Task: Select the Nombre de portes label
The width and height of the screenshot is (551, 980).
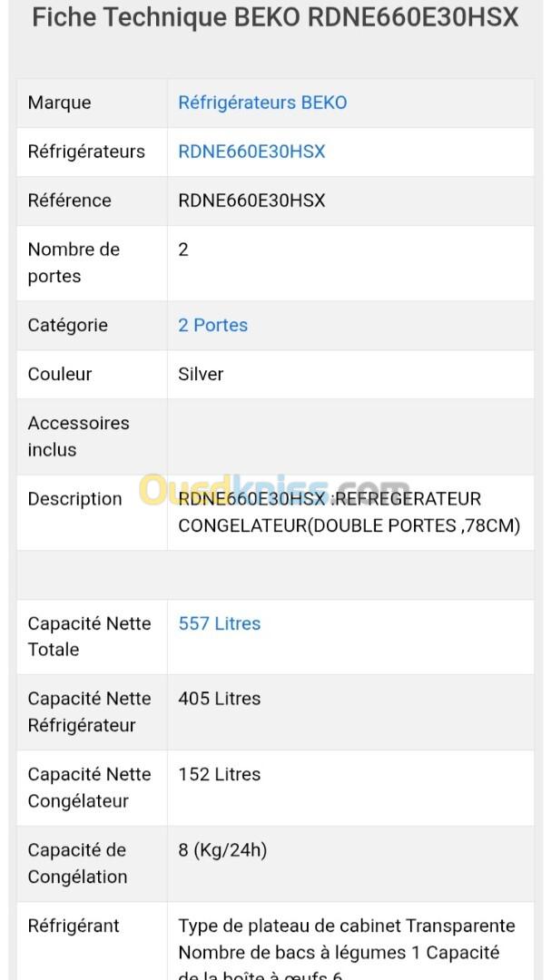Action: pos(74,262)
